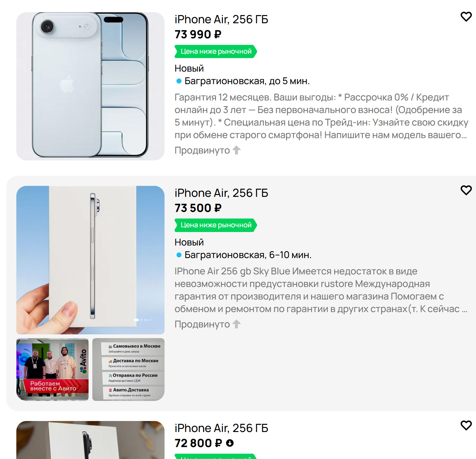Screen dimensions: 476x459
Task: Open the third listing's photo preview
Action: click(90, 440)
